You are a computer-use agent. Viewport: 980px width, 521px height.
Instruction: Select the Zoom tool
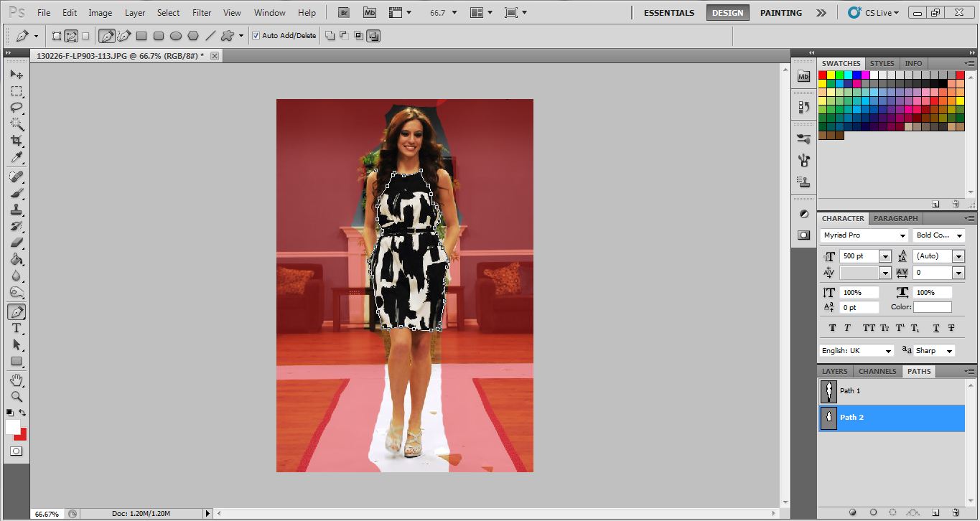(16, 396)
